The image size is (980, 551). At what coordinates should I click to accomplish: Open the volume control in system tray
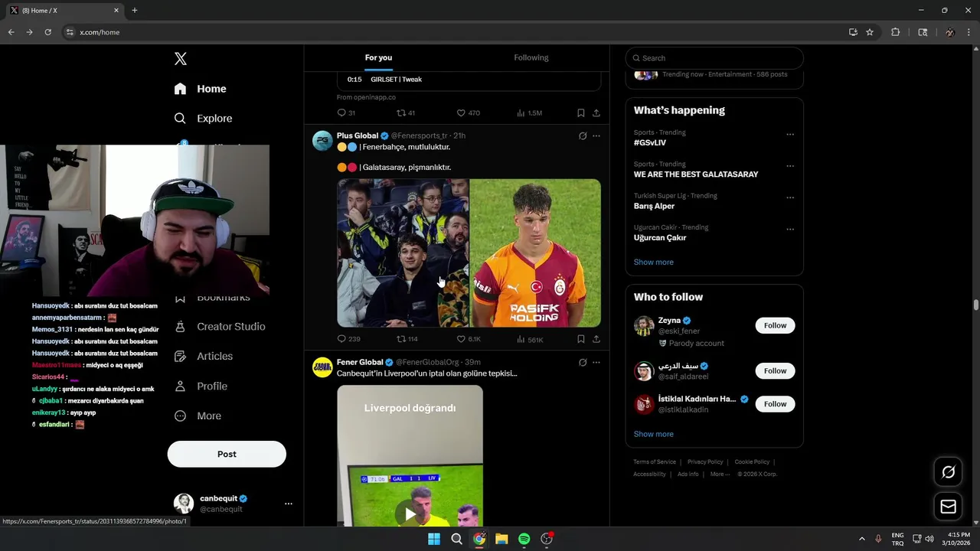tap(929, 539)
